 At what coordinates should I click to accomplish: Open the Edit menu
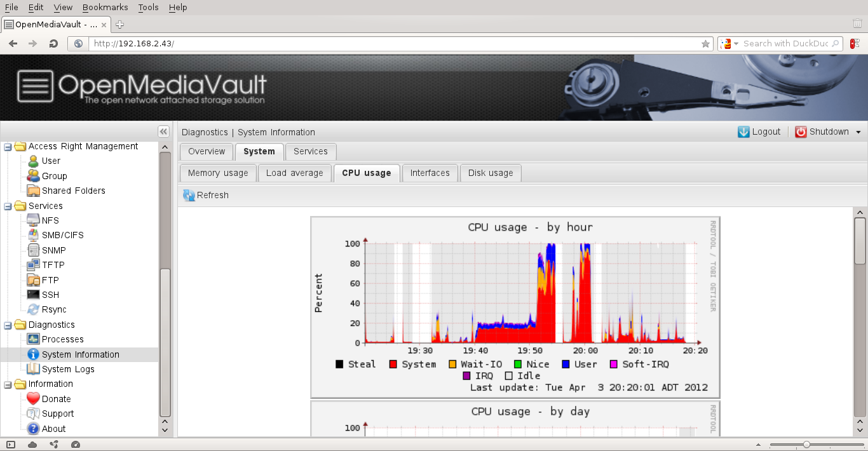tap(36, 7)
